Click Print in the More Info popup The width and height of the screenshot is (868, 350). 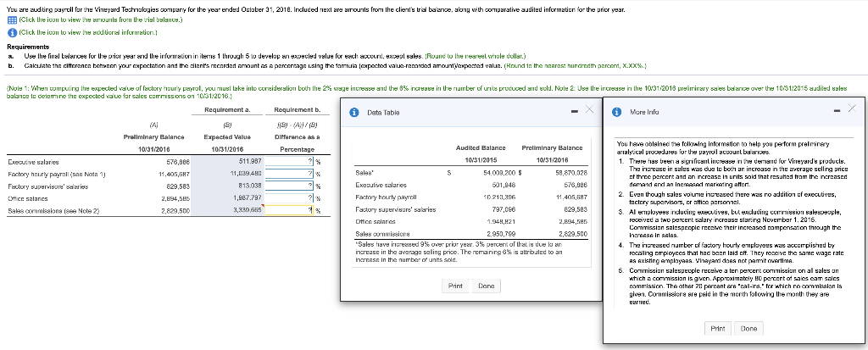(717, 329)
